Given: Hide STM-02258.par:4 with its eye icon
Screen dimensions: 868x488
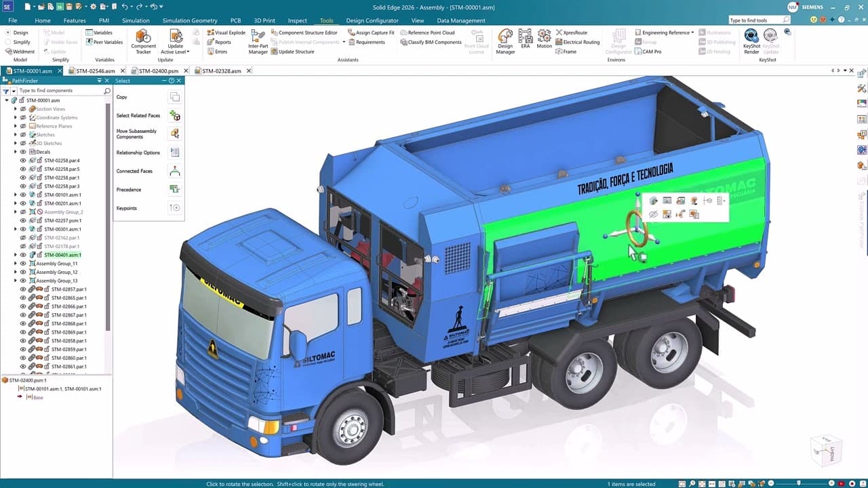Looking at the screenshot, I should pos(23,161).
